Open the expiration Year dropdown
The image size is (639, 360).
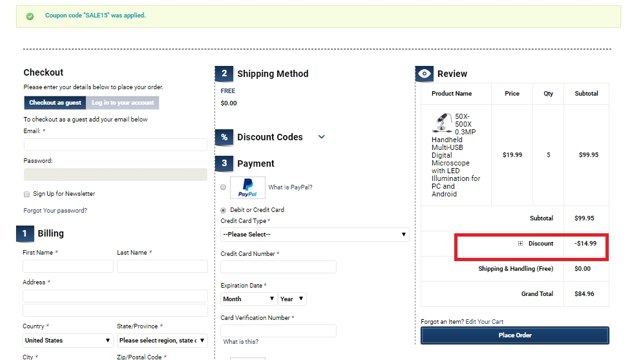(x=292, y=299)
